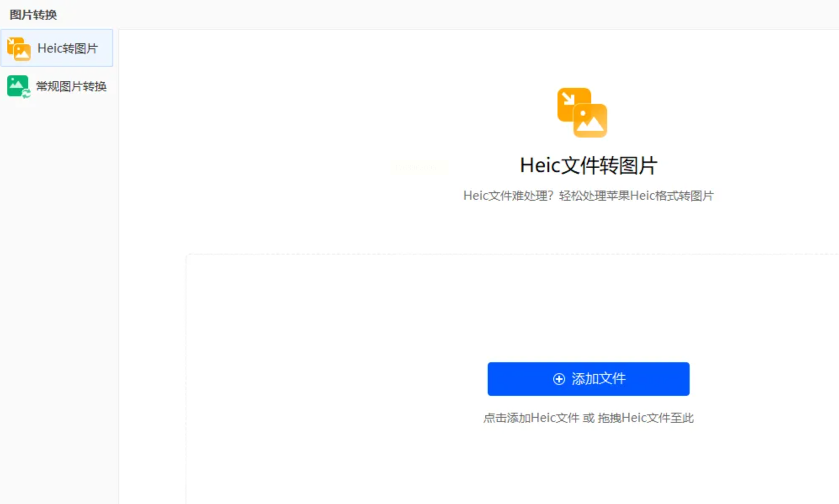The height and width of the screenshot is (504, 839).
Task: Click the Heic文件转图片 heading
Action: 588,165
